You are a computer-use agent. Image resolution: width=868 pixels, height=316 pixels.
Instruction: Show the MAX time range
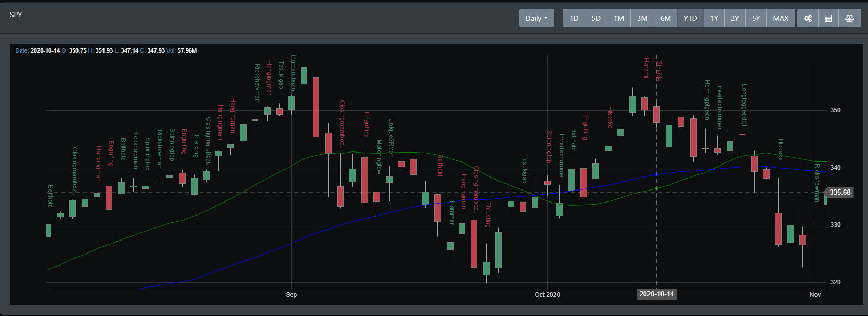781,18
